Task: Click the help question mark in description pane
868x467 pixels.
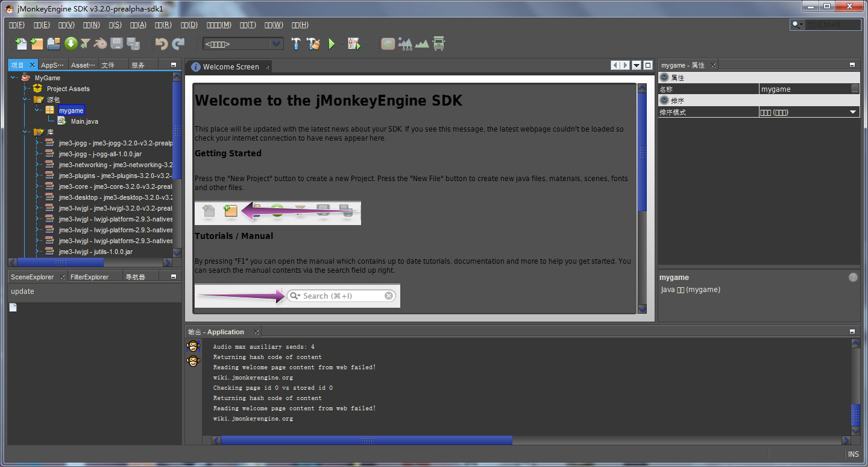Action: [853, 278]
